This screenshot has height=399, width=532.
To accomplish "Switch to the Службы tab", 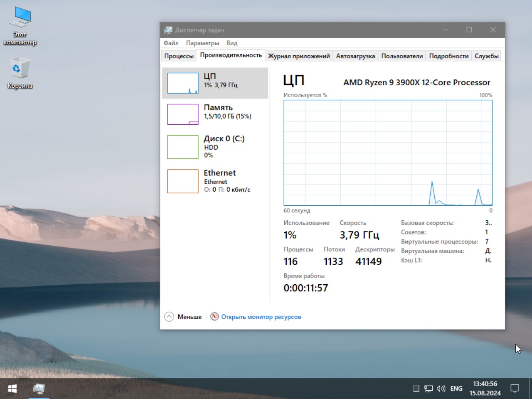I will (487, 56).
